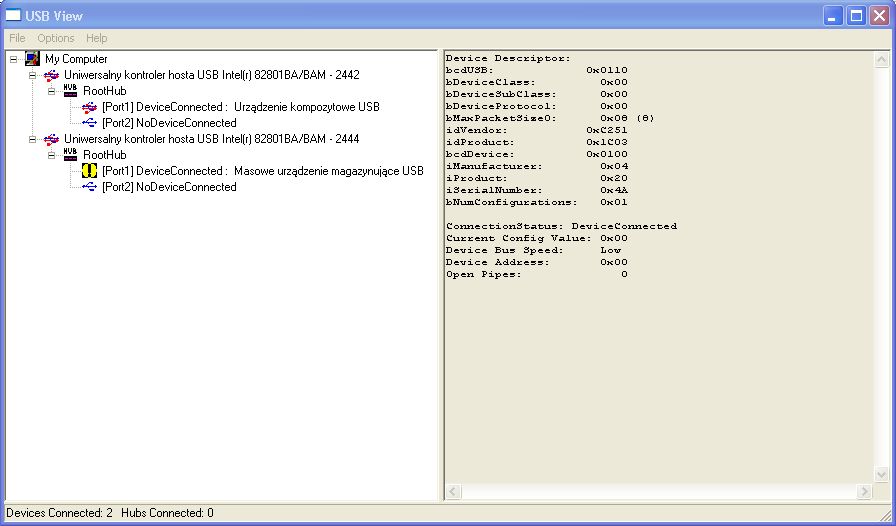Image resolution: width=896 pixels, height=526 pixels.
Task: Maximize the USB View window
Action: (x=856, y=15)
